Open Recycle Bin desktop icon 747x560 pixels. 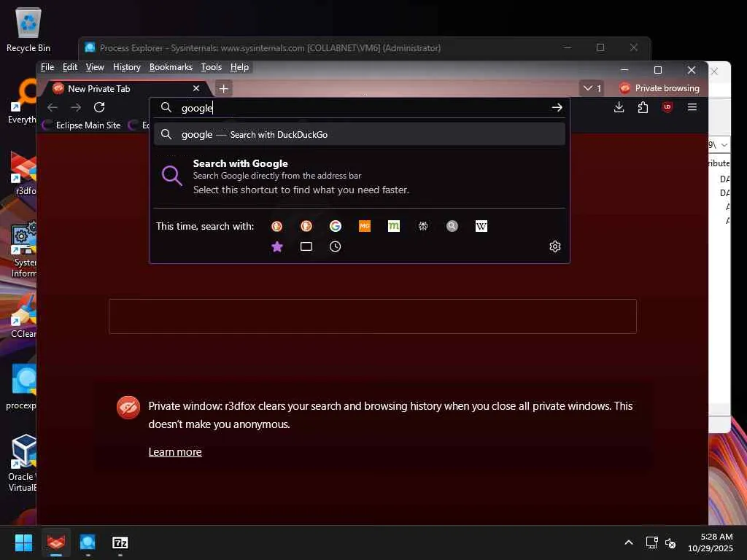pos(28,29)
